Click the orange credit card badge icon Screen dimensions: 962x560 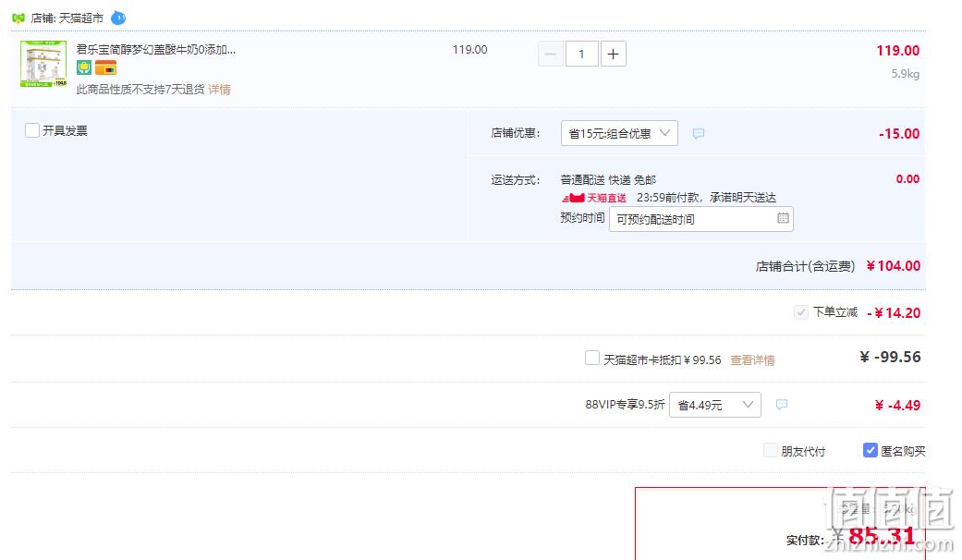click(x=105, y=67)
